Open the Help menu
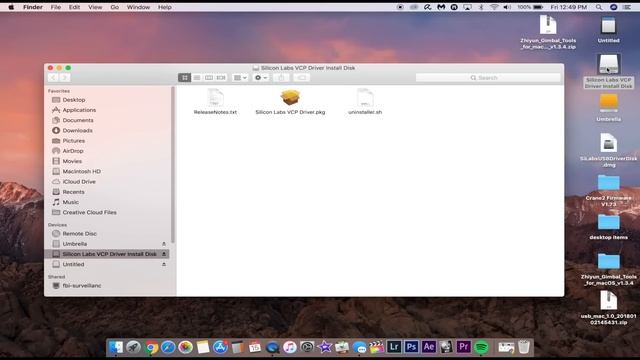 [x=164, y=7]
